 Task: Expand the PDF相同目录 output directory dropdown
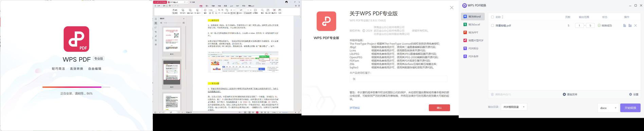(x=514, y=107)
